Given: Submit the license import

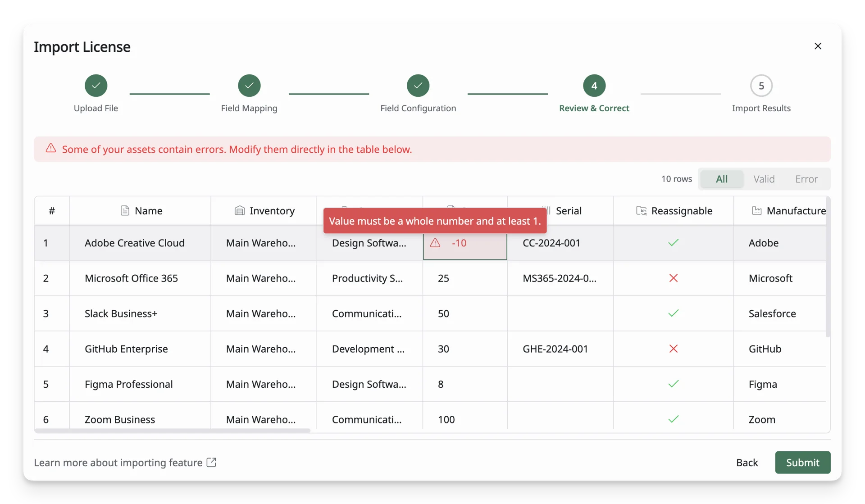Looking at the screenshot, I should click(803, 463).
